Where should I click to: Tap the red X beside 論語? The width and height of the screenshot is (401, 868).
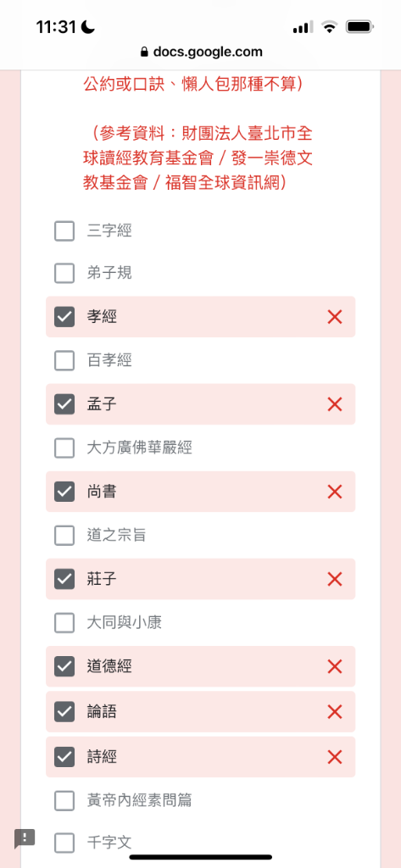coord(335,711)
